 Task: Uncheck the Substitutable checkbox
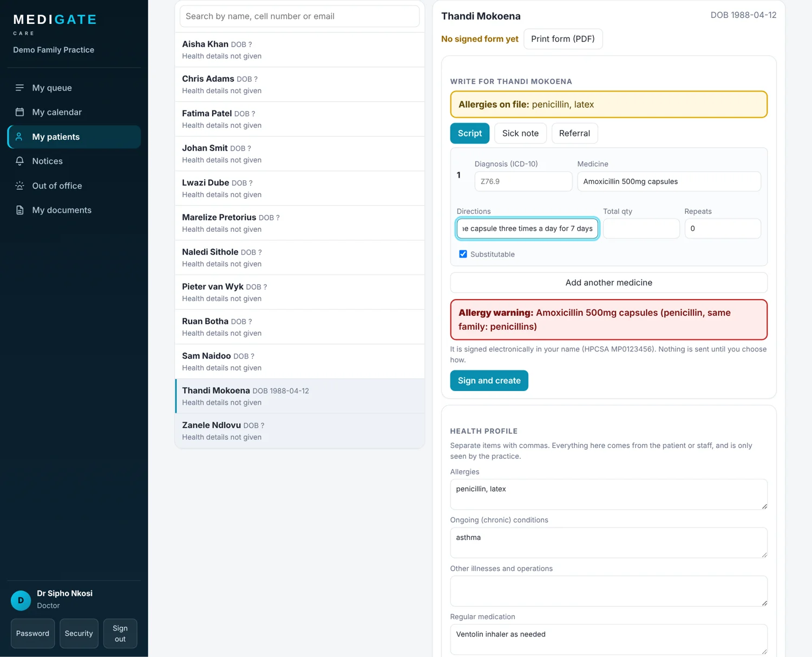click(463, 254)
